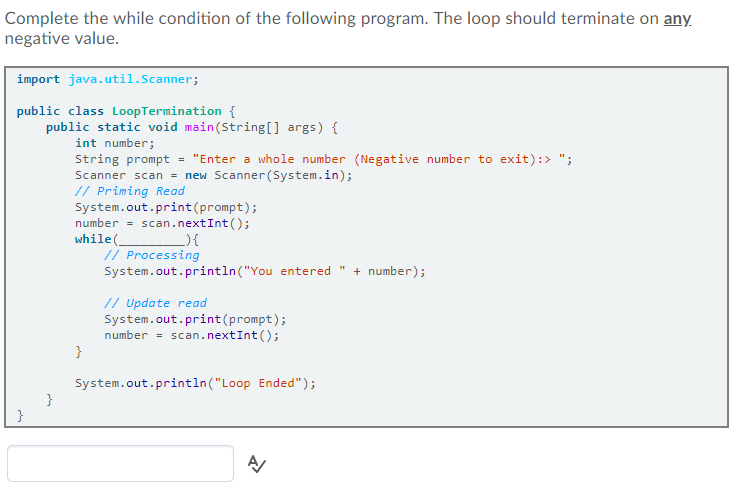This screenshot has width=748, height=501.
Task: Click the spell check icon beside the answer box
Action: [x=257, y=464]
